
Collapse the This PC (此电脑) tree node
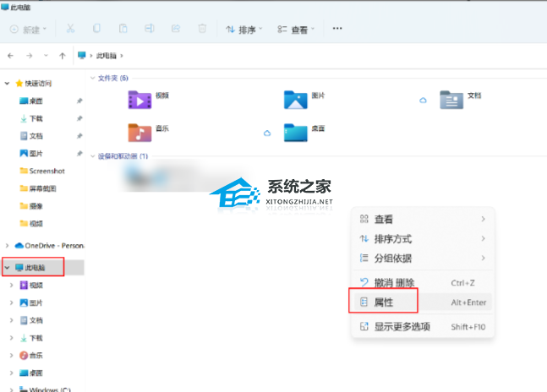[7, 268]
